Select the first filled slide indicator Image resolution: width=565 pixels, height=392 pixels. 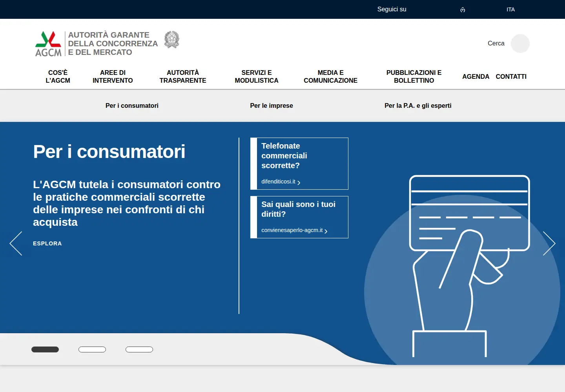coord(45,349)
